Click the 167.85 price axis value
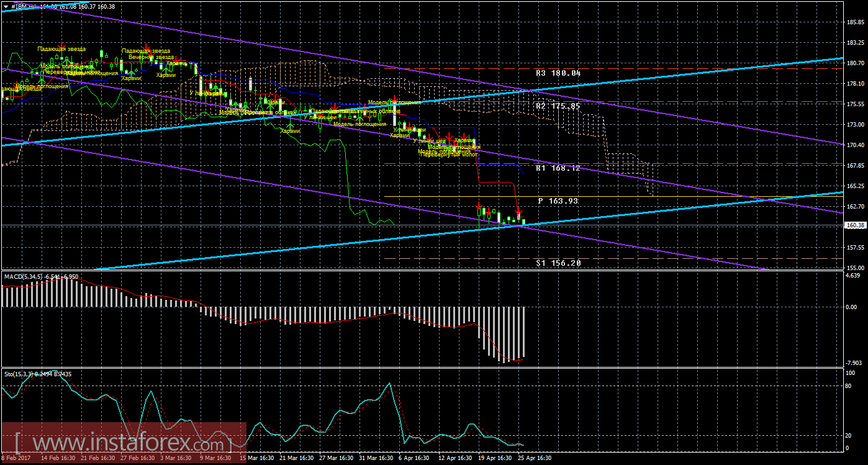The height and width of the screenshot is (465, 868). pyautogui.click(x=856, y=166)
